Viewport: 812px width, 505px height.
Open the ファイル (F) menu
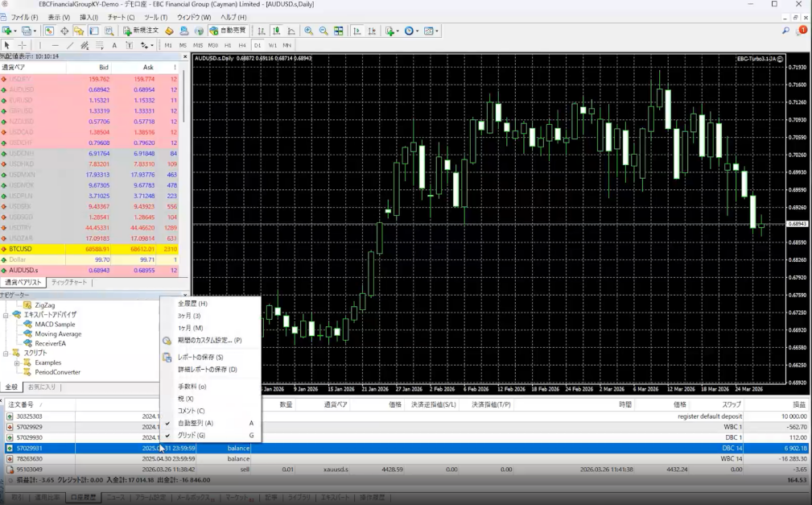24,17
